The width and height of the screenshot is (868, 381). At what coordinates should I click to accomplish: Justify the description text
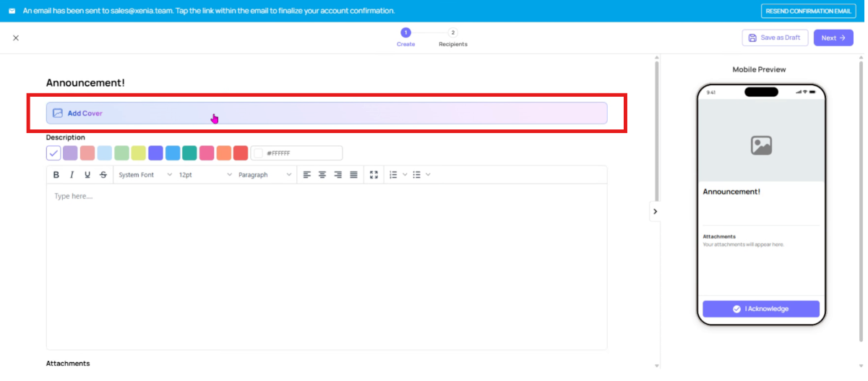pos(353,175)
